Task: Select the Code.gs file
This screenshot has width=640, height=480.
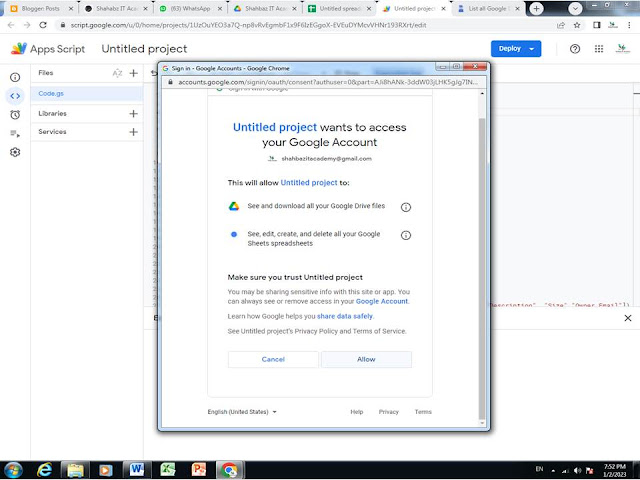Action: (x=87, y=93)
